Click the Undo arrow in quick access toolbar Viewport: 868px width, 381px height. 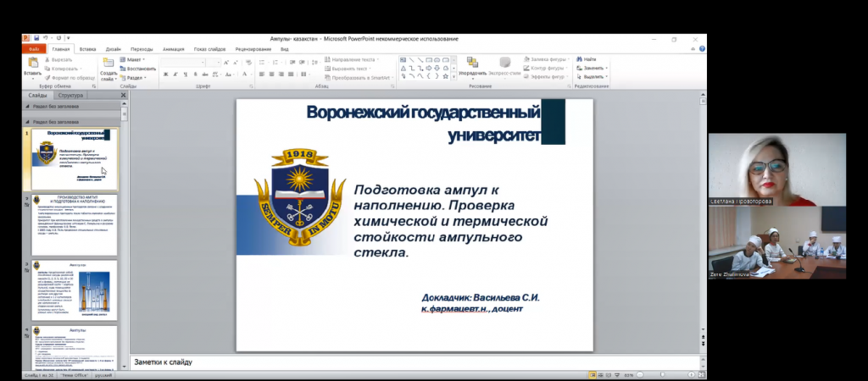tap(46, 38)
